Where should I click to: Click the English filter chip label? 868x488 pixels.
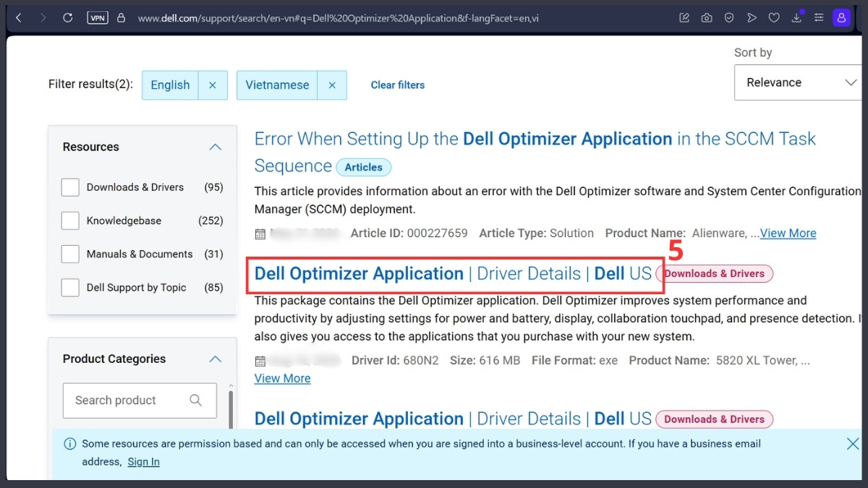(170, 85)
